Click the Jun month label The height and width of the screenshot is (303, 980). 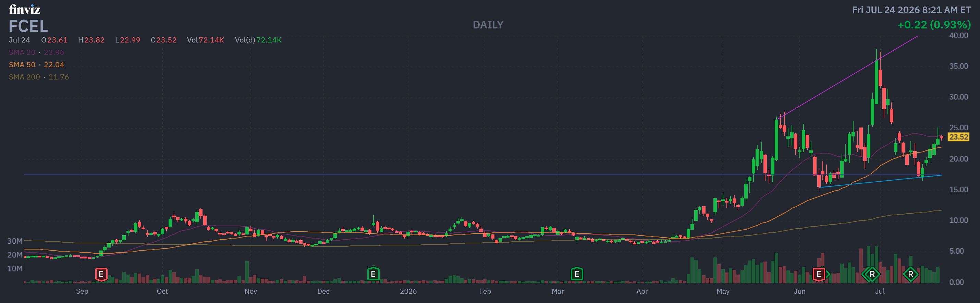click(800, 291)
